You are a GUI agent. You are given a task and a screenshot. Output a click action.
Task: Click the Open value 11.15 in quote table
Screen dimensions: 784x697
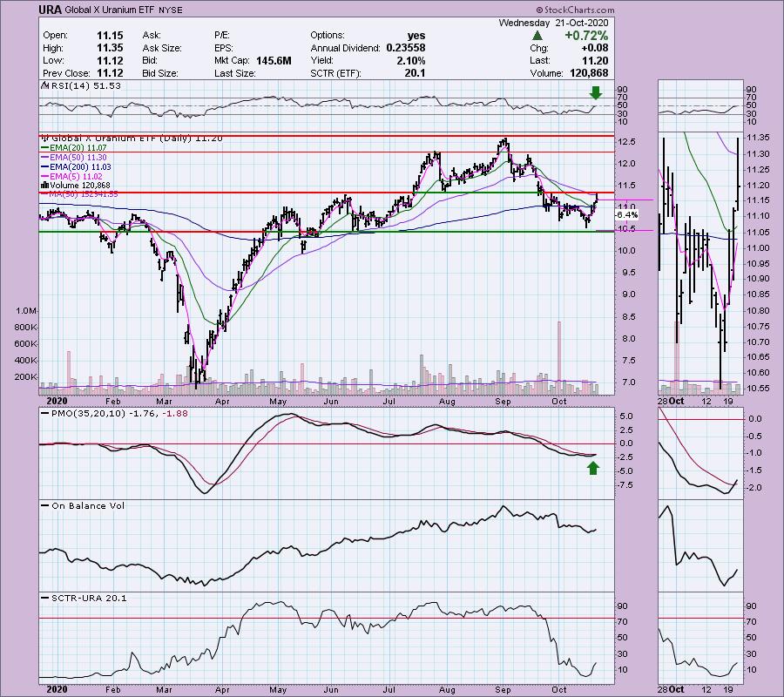point(110,36)
